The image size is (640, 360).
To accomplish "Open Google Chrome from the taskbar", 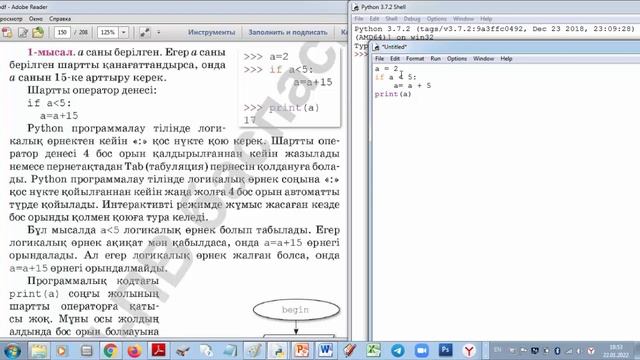I will 110,351.
